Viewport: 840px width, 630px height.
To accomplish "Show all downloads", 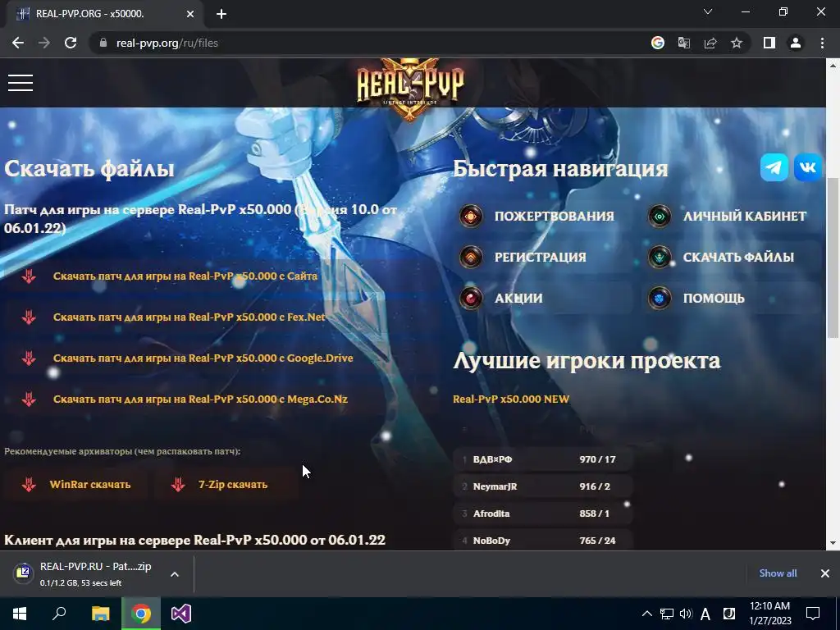I will (778, 573).
